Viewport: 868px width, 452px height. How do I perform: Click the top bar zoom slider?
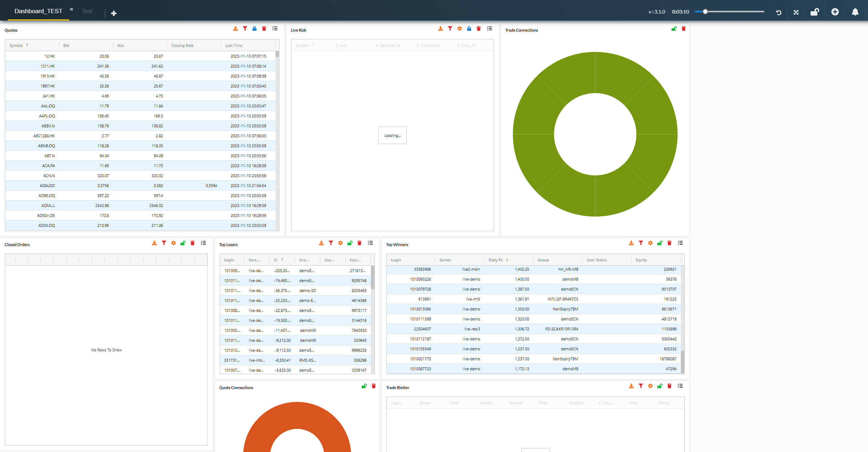(730, 12)
